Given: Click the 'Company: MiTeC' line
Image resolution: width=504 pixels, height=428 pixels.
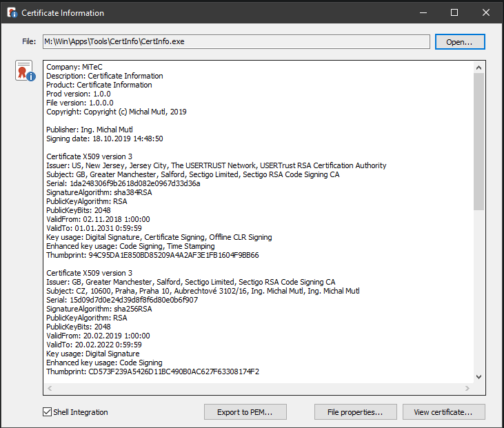Looking at the screenshot, I should 74,67.
